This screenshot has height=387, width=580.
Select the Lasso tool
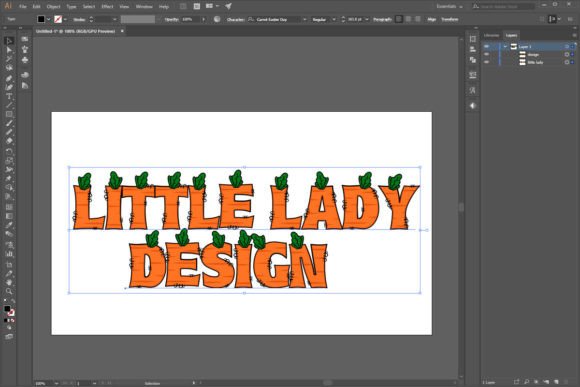point(9,68)
